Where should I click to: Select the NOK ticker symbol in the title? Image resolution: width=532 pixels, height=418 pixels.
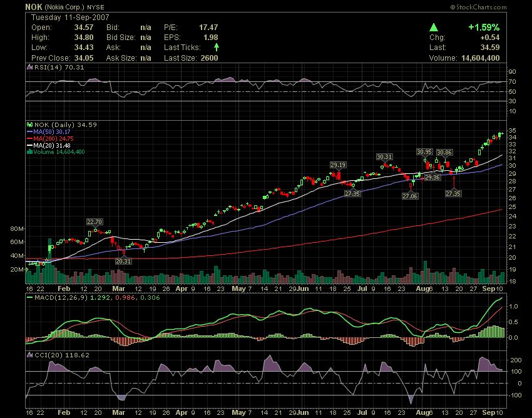coord(34,7)
